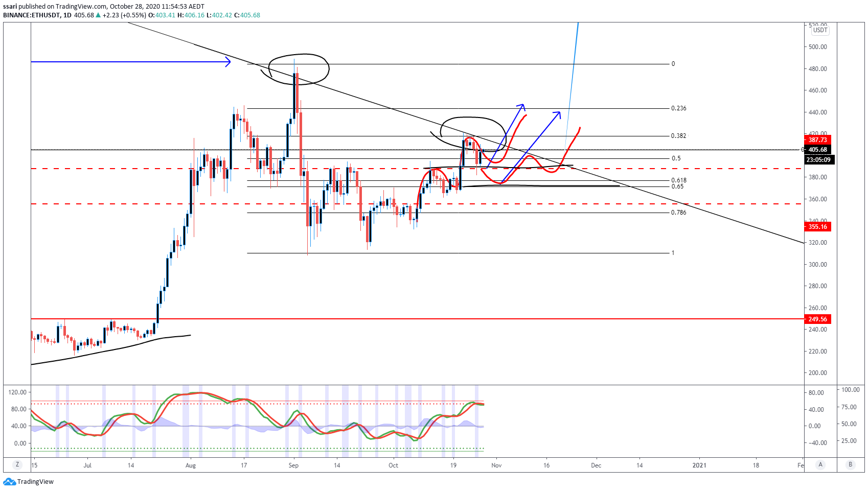
Task: Click the Dec label on the time axis
Action: 596,465
